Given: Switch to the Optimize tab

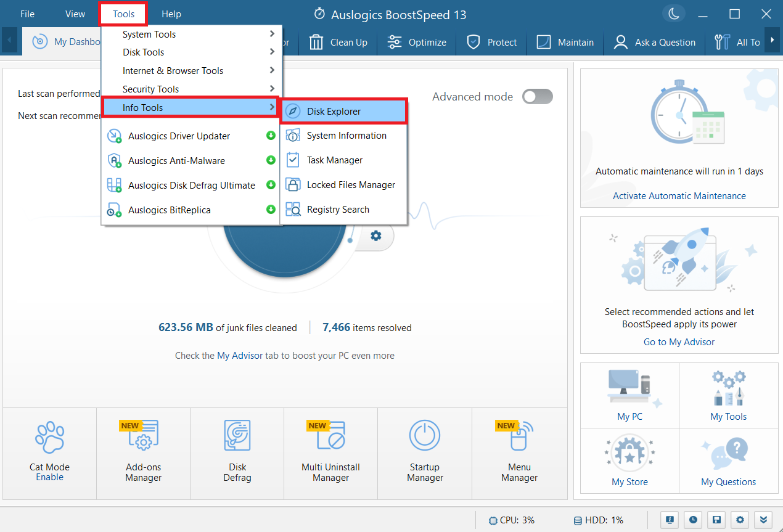Looking at the screenshot, I should pos(417,42).
